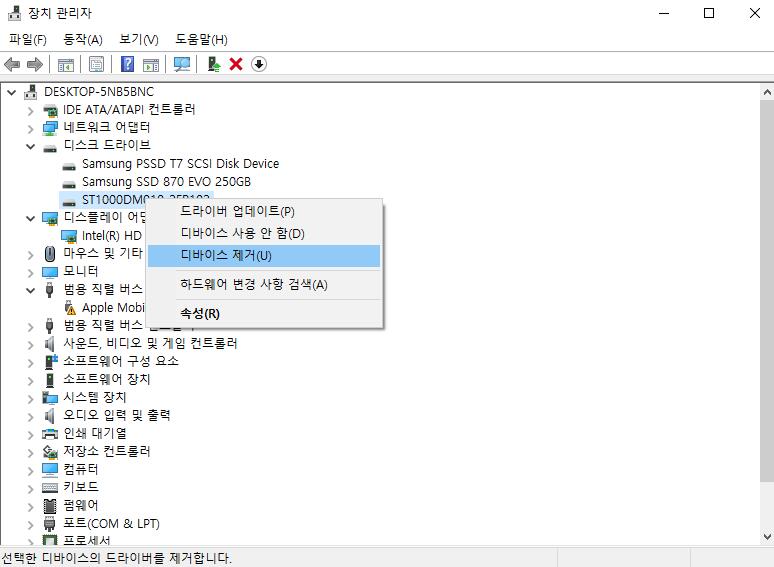Click the Device Manager title bar icon
Viewport: 774px width, 567px height.
[x=14, y=13]
